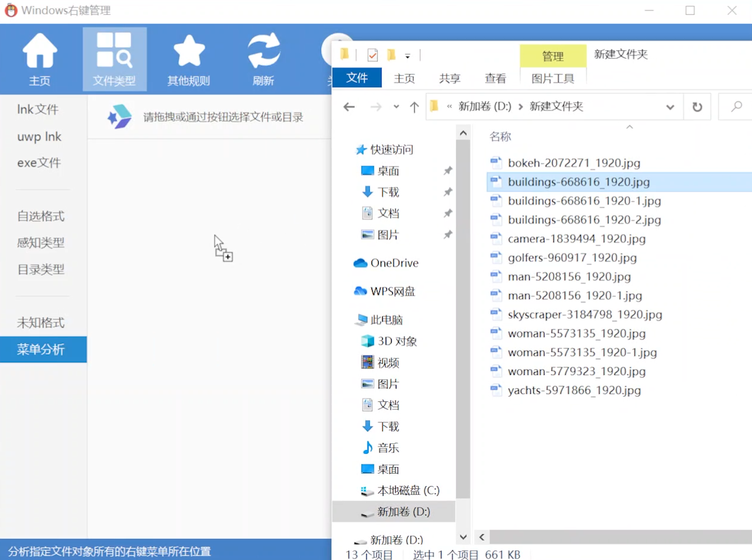Select 快速访问 in the navigation tree
The image size is (752, 560).
click(385, 149)
